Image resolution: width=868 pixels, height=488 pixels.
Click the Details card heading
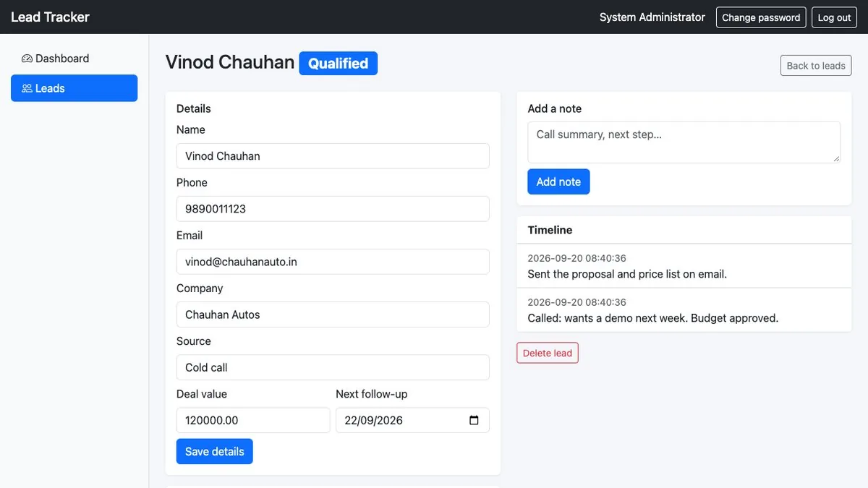click(194, 108)
